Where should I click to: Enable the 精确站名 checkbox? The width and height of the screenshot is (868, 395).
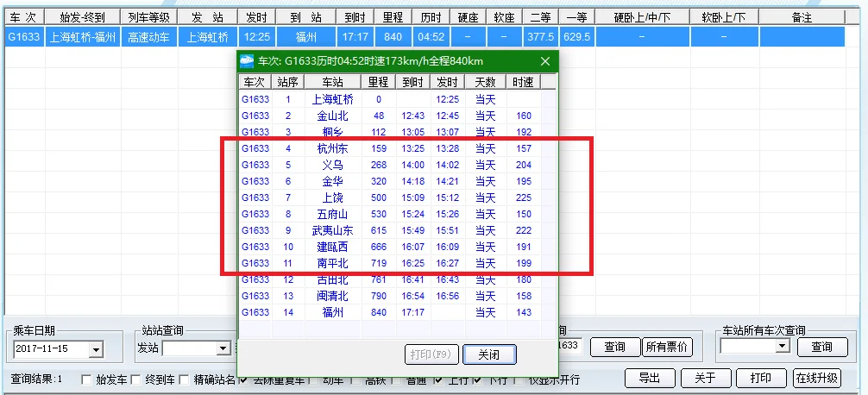click(185, 379)
